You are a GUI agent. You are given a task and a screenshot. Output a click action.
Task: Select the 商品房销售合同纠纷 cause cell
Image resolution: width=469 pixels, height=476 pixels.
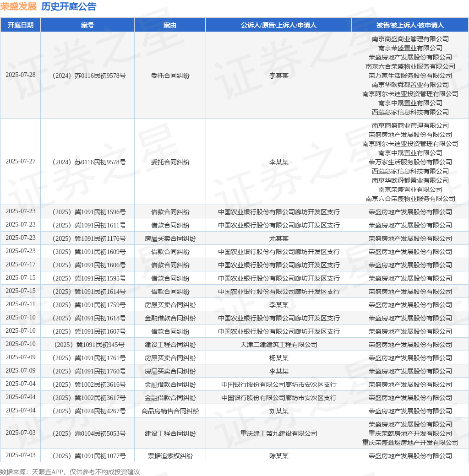point(170,411)
